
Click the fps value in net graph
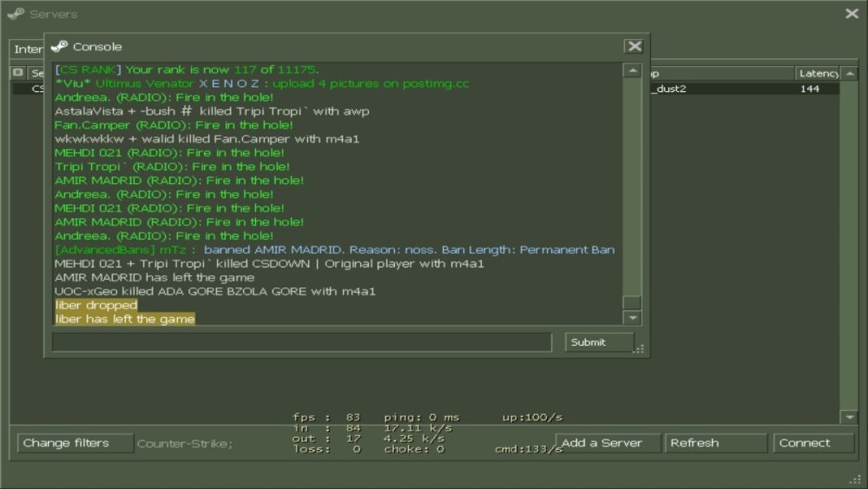tap(353, 417)
